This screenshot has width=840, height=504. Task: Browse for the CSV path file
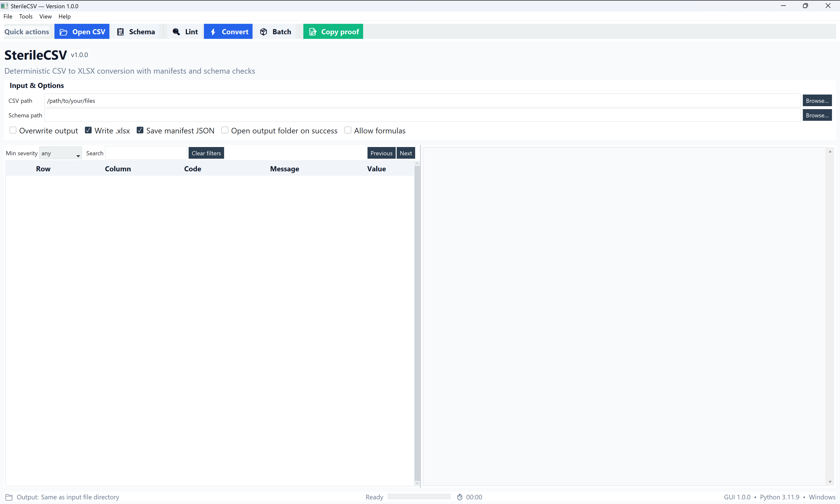pyautogui.click(x=817, y=101)
